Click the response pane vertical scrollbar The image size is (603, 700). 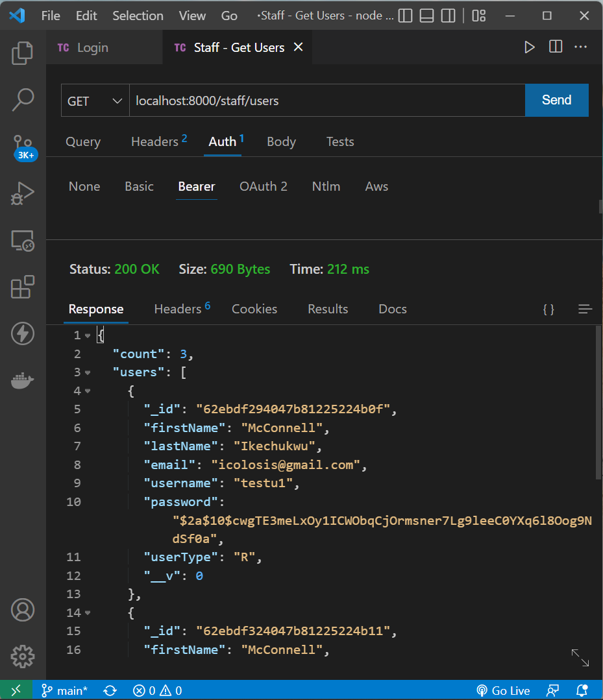pos(598,403)
